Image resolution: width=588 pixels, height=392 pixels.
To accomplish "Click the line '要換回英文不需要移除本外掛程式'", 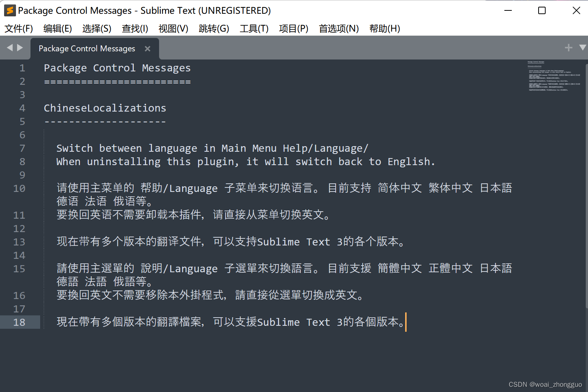I will tap(210, 295).
